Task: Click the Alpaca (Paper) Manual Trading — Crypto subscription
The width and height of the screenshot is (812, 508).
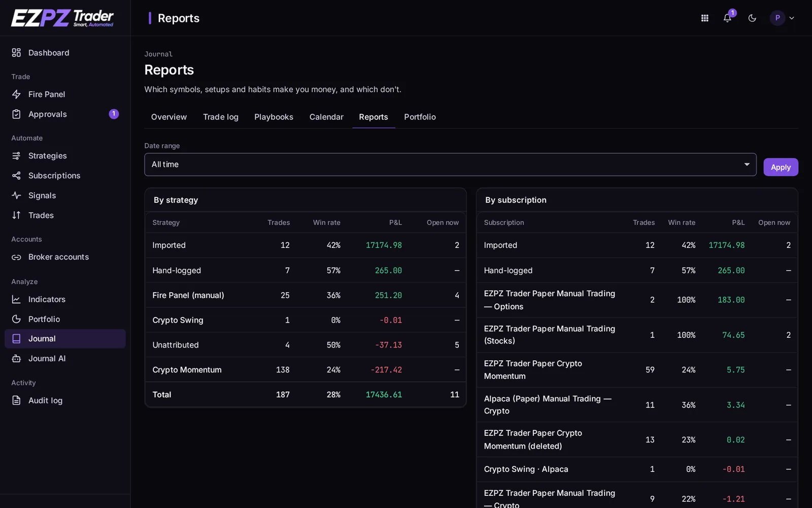Action: coord(548,405)
